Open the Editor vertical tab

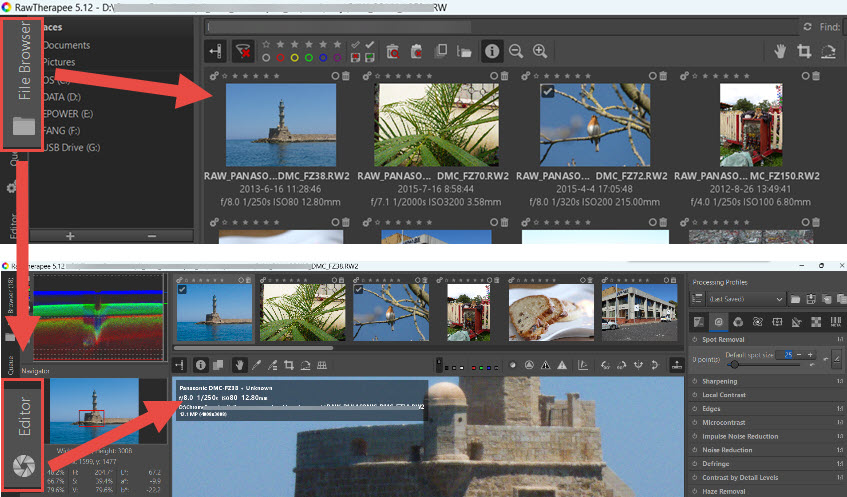(23, 434)
